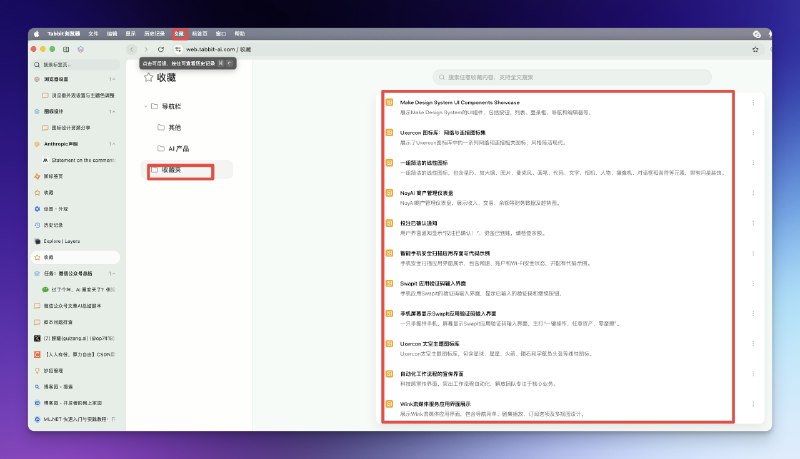Viewport: 800px width, 459px height.
Task: Click the bookmark star in address bar
Action: click(755, 48)
